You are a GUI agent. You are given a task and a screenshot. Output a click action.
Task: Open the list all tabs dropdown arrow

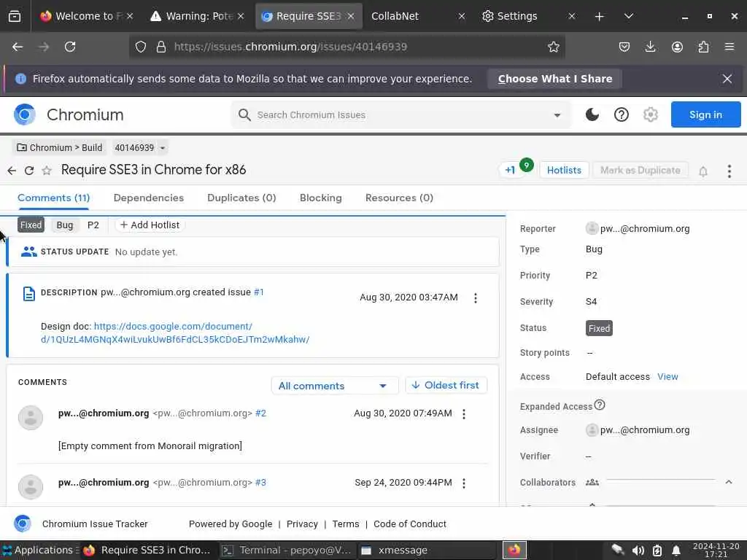coord(629,16)
